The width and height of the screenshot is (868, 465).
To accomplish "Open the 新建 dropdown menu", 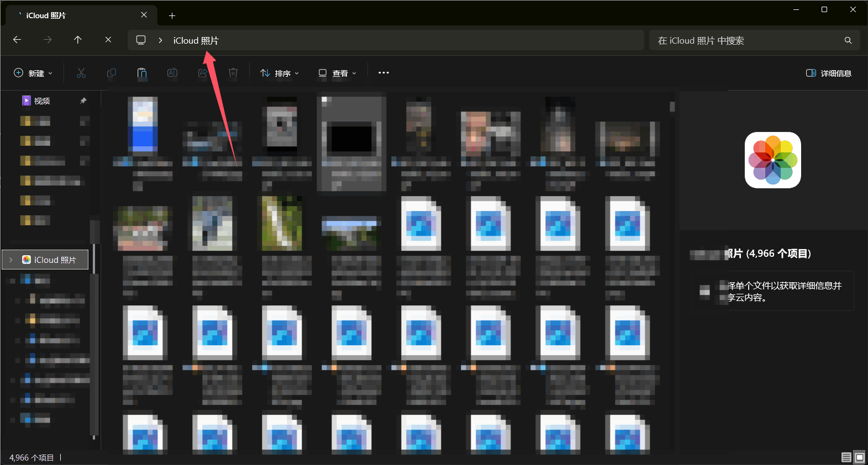I will 33,73.
